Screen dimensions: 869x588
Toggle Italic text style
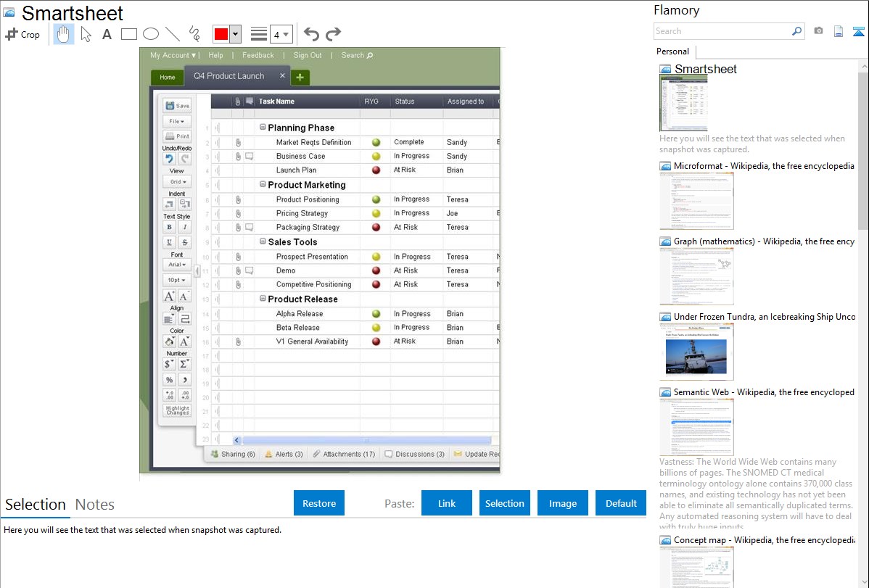pos(184,227)
